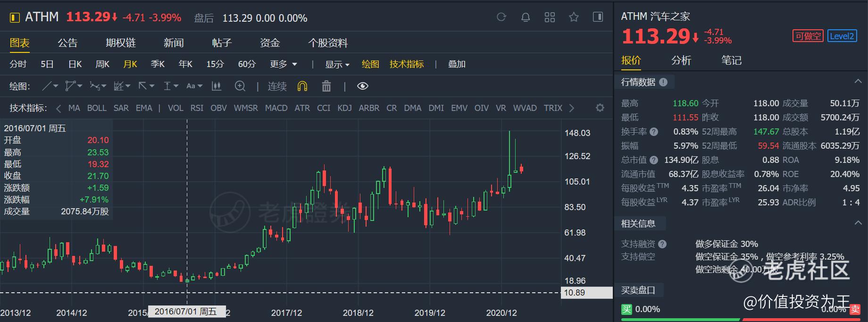Toggle drawings visibility with the eye icon
The image size is (868, 322).
(x=362, y=86)
